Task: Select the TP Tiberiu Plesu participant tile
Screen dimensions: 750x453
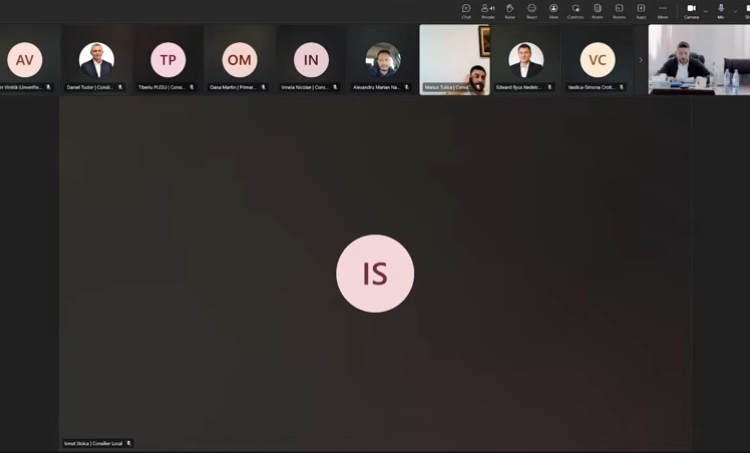Action: [x=168, y=60]
